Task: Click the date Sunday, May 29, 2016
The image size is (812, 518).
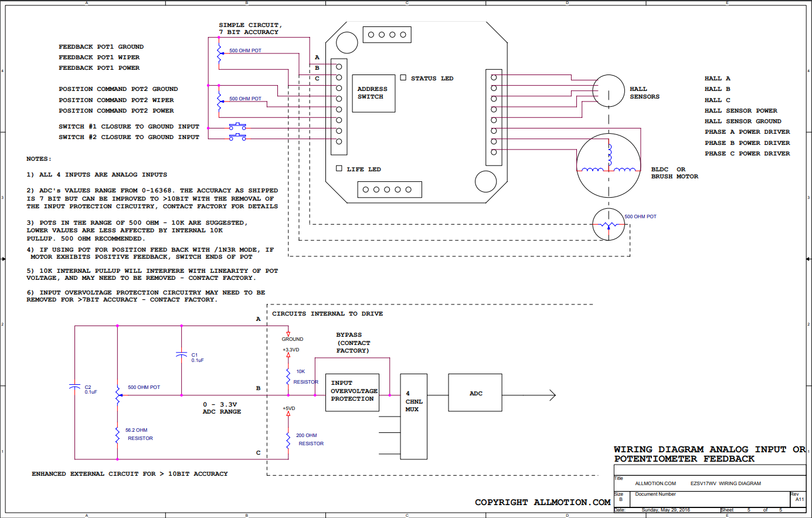Action: 666,510
